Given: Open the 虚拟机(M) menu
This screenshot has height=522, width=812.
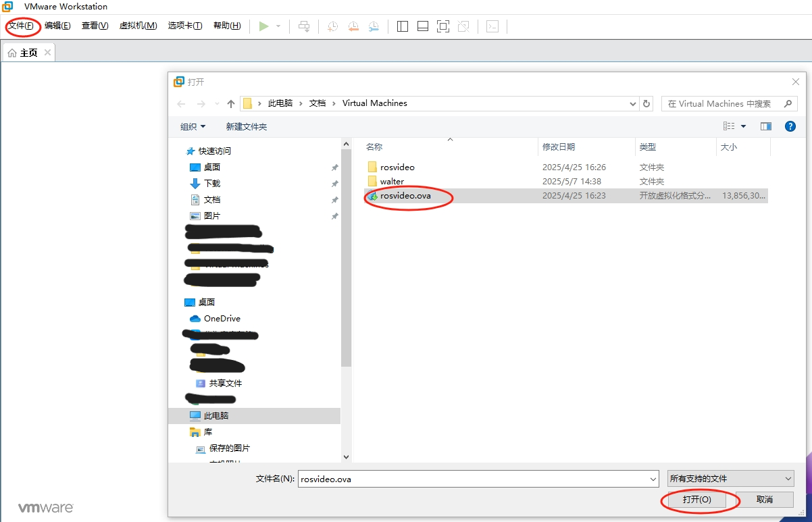Looking at the screenshot, I should tap(138, 26).
